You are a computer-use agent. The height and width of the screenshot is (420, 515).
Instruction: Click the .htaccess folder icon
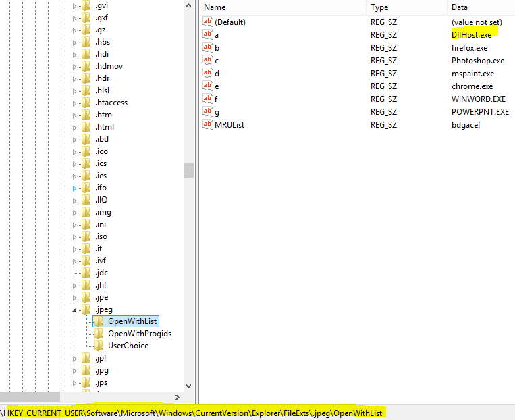(86, 103)
